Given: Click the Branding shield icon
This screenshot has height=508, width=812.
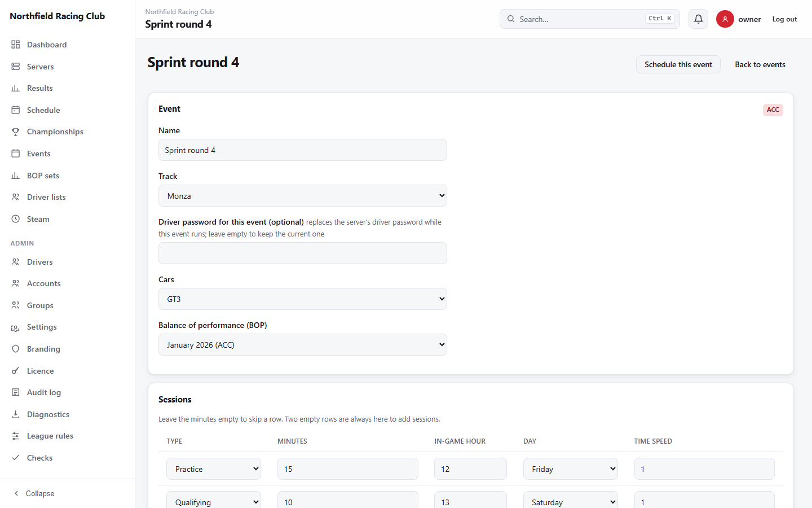Looking at the screenshot, I should pos(16,349).
